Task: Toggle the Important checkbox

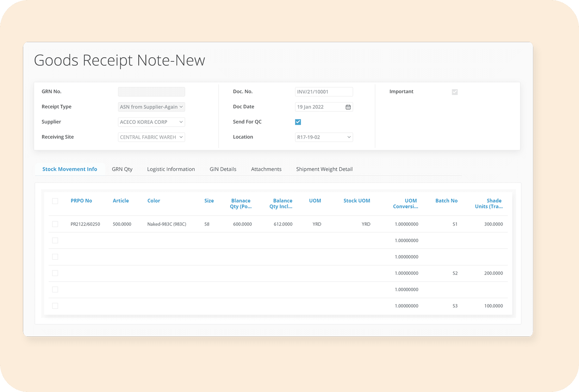Action: 455,92
